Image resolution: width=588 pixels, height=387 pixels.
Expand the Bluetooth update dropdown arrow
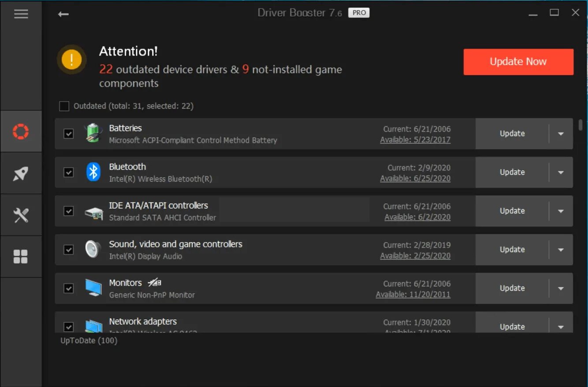[x=561, y=172]
